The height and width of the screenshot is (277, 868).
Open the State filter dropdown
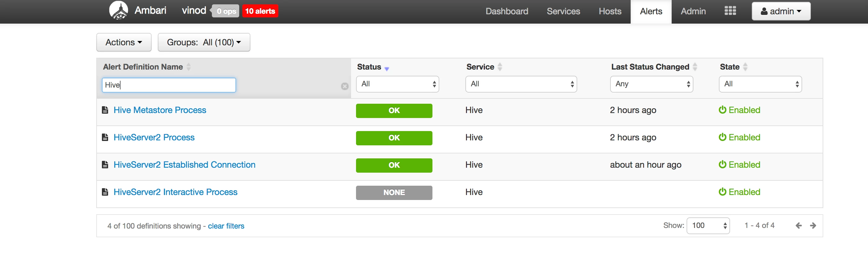click(760, 84)
